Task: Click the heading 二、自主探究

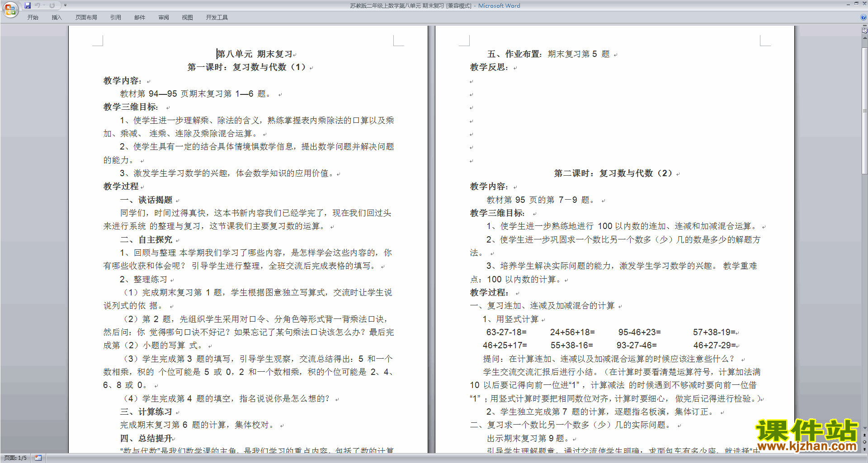Action: 146,239
